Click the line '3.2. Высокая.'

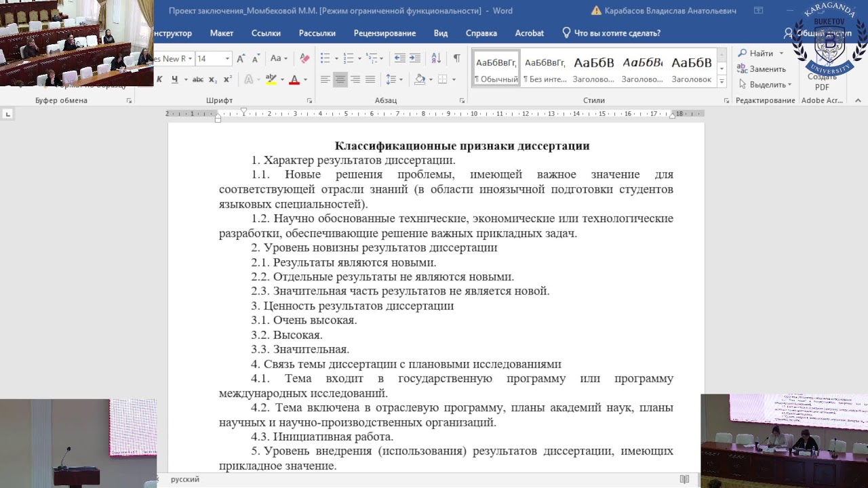287,335
